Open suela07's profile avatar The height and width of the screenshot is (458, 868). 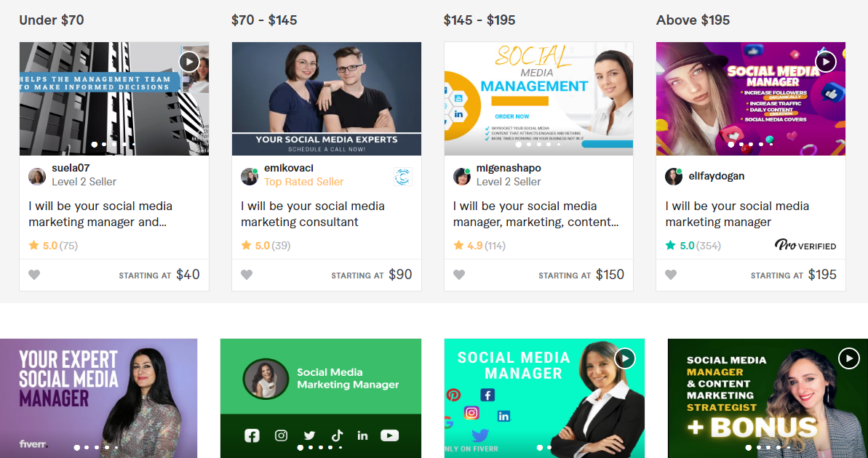click(37, 177)
